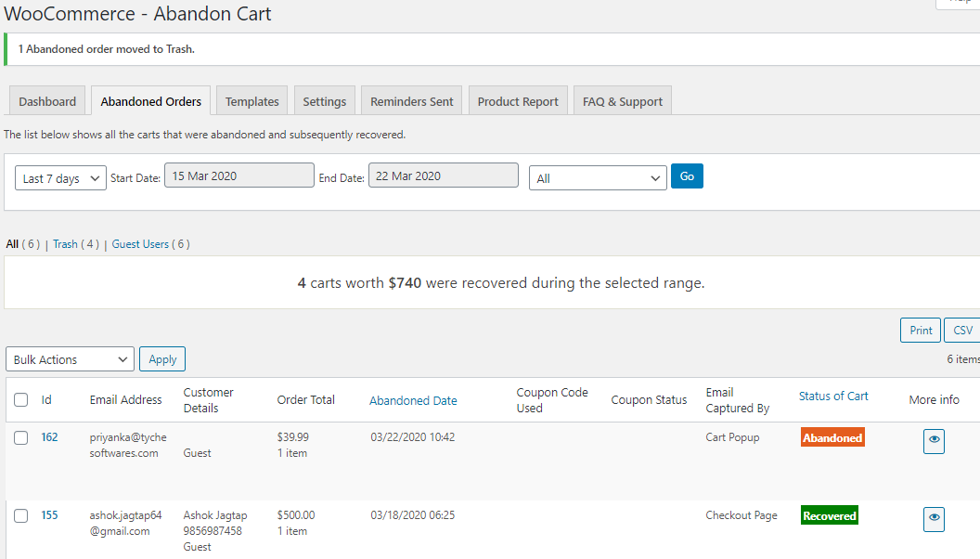Click the $39.99 order total

pyautogui.click(x=293, y=437)
